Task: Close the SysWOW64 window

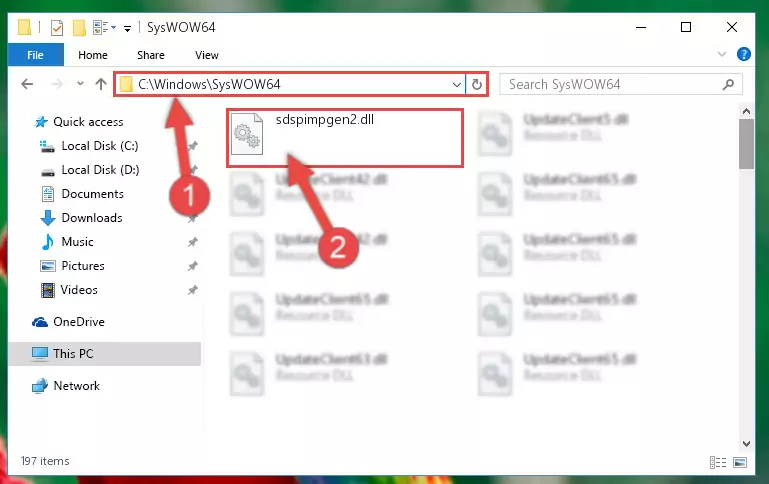Action: [x=732, y=27]
